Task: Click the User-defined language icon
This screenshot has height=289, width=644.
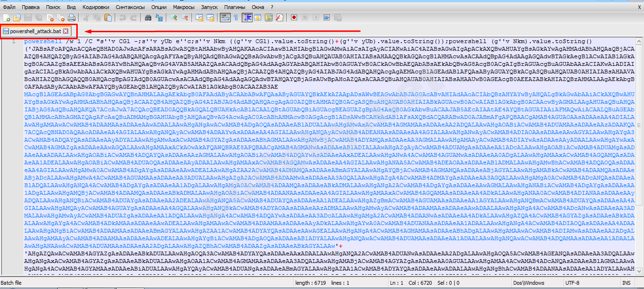Action: [x=258, y=18]
